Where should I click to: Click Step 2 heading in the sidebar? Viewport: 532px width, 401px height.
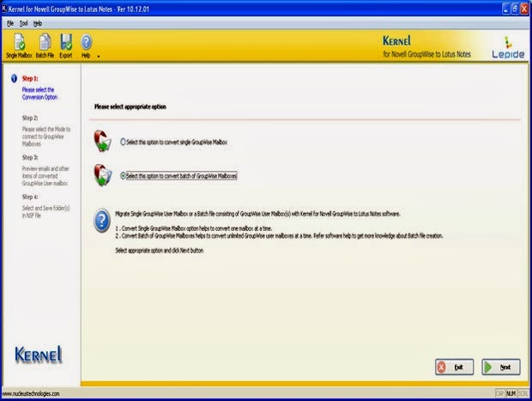(x=30, y=118)
